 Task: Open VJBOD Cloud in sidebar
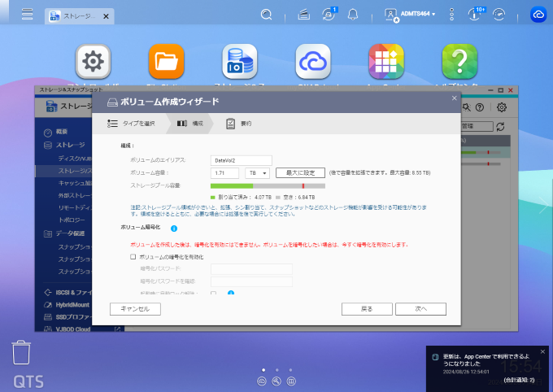[67, 329]
